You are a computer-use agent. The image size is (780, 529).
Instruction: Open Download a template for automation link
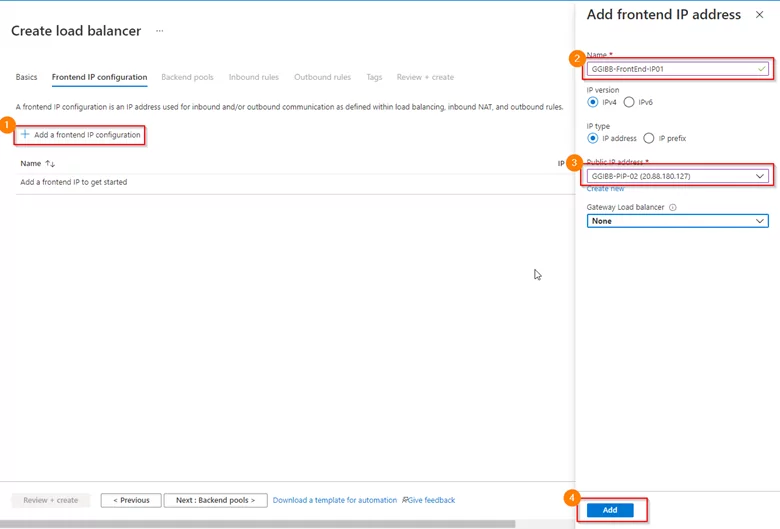[x=335, y=500]
